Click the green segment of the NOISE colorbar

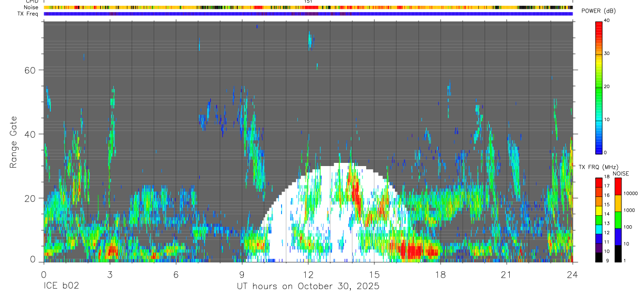[x=618, y=220]
